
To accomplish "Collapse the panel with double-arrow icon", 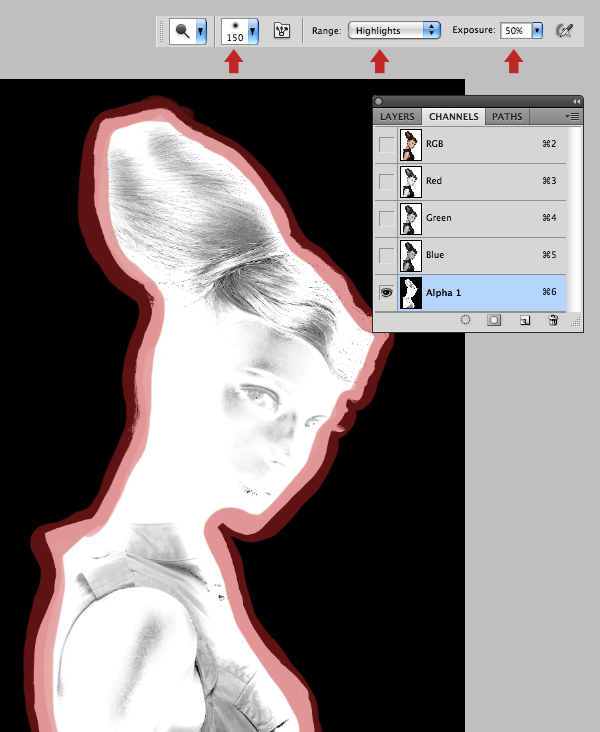I will 576,101.
